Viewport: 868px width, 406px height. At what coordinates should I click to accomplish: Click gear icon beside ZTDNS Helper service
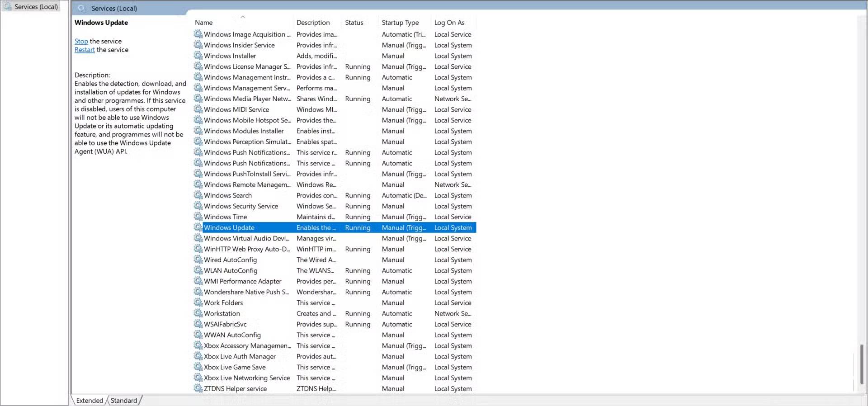click(198, 388)
